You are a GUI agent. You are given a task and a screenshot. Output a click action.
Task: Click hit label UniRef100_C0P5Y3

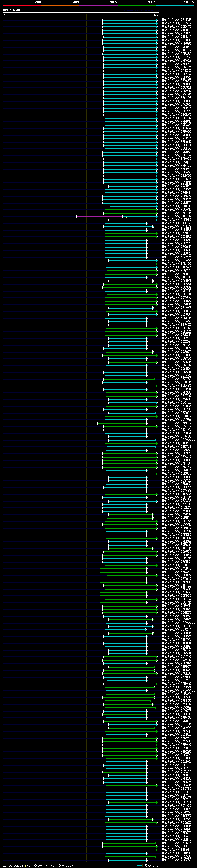pyautogui.click(x=177, y=47)
